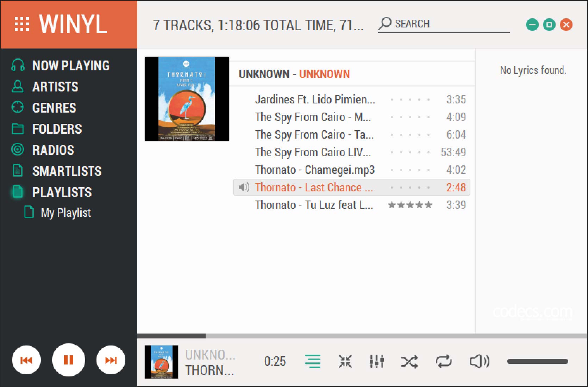
Task: Open the Winyl main menu grid icon
Action: pyautogui.click(x=22, y=24)
